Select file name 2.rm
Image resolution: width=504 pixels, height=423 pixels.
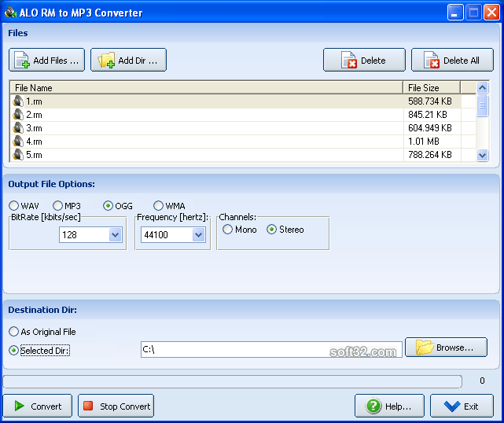(x=34, y=115)
